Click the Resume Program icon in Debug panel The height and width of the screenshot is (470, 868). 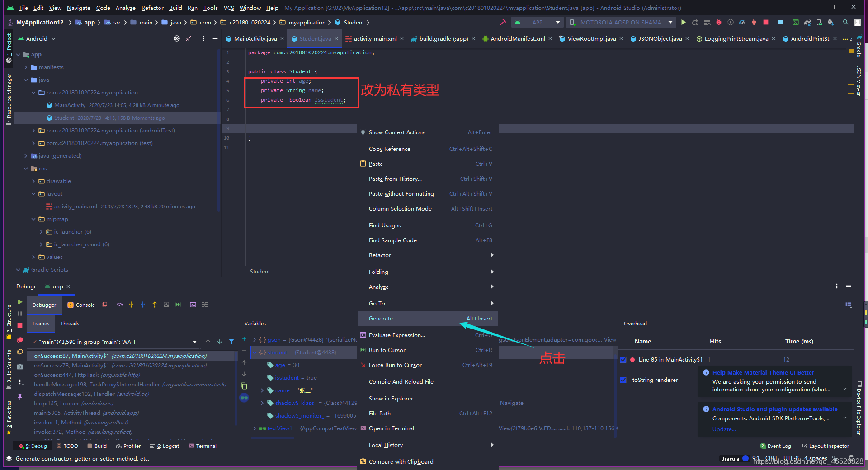[x=20, y=301]
